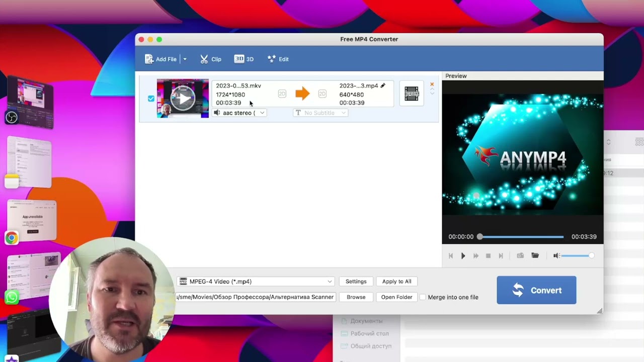Click the source duration 00:03:39 text
This screenshot has height=362, width=644.
pos(228,103)
